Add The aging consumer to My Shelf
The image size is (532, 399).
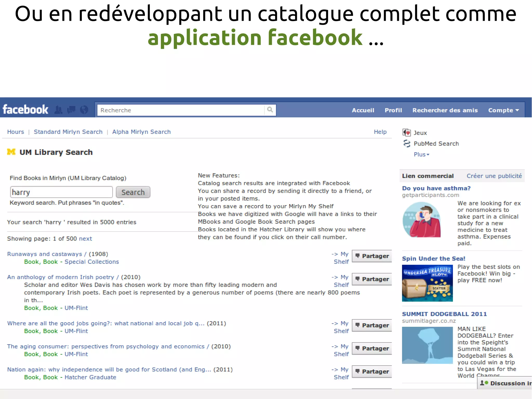[341, 350]
